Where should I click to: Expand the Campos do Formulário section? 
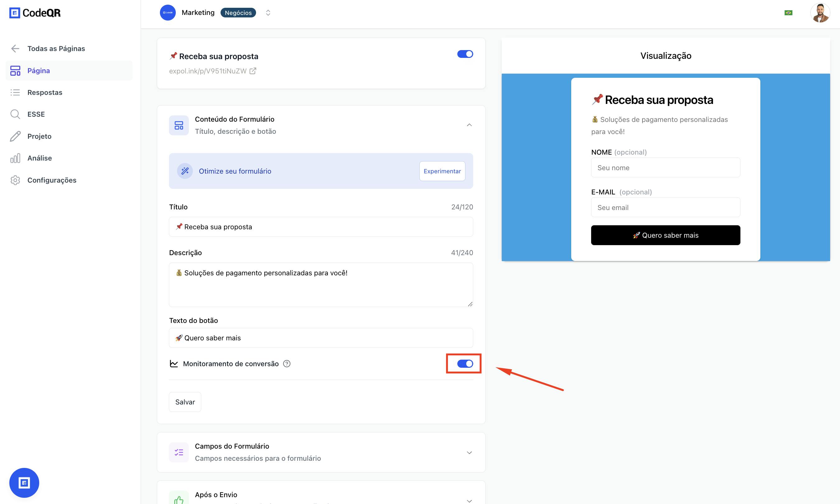[469, 452]
